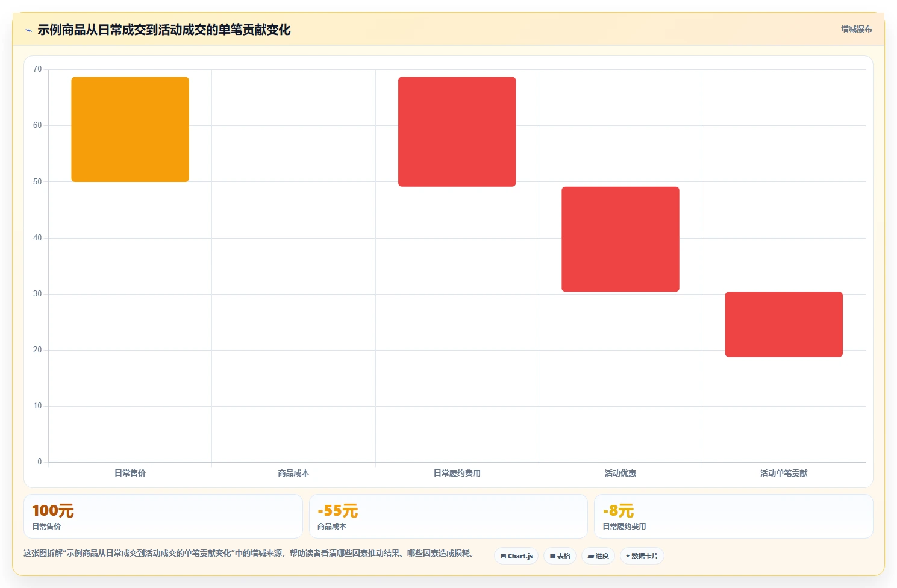Open the -55元 商品成本 data card
Screen dimensions: 897x588
[448, 516]
